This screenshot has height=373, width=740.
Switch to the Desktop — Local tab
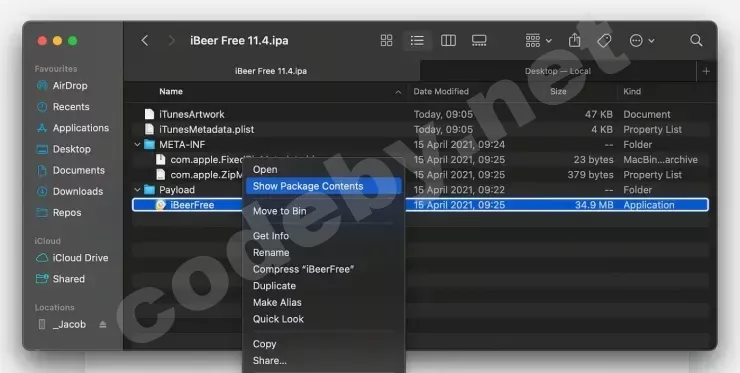[x=558, y=71]
